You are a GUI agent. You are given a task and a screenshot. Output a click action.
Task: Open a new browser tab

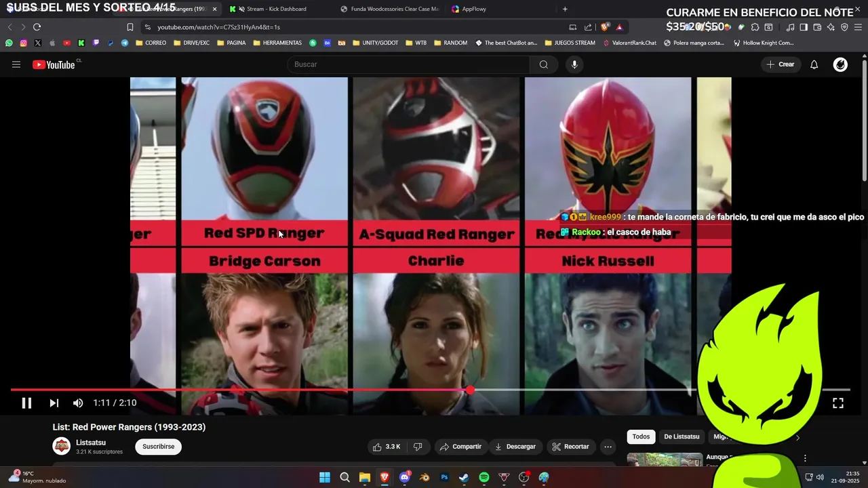(565, 9)
